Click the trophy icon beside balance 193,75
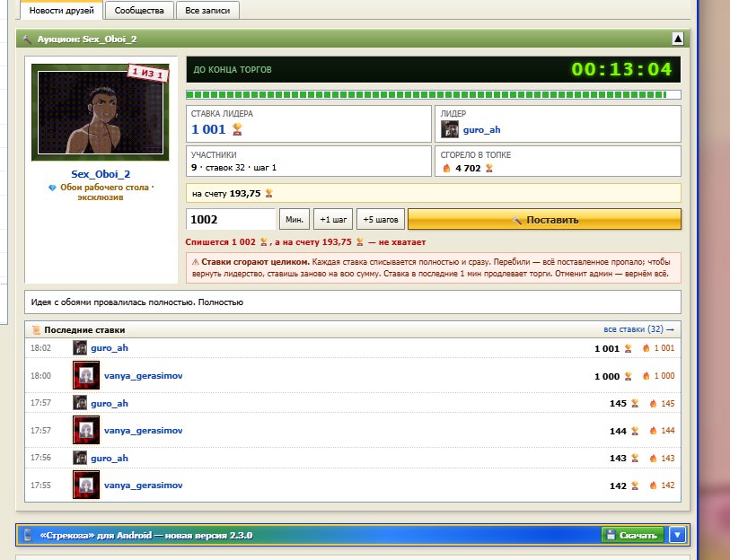 [x=268, y=193]
